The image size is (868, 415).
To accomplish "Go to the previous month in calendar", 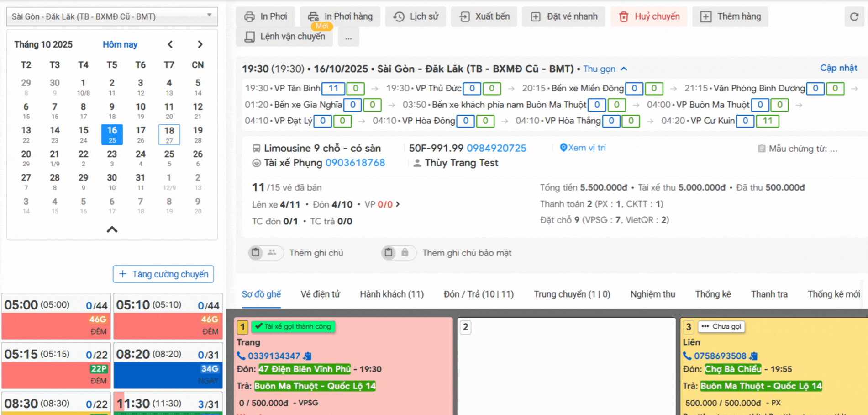I will coord(170,44).
